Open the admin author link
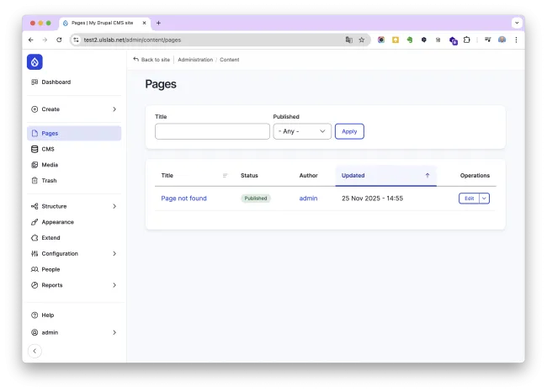Image resolution: width=547 pixels, height=392 pixels. pos(308,198)
